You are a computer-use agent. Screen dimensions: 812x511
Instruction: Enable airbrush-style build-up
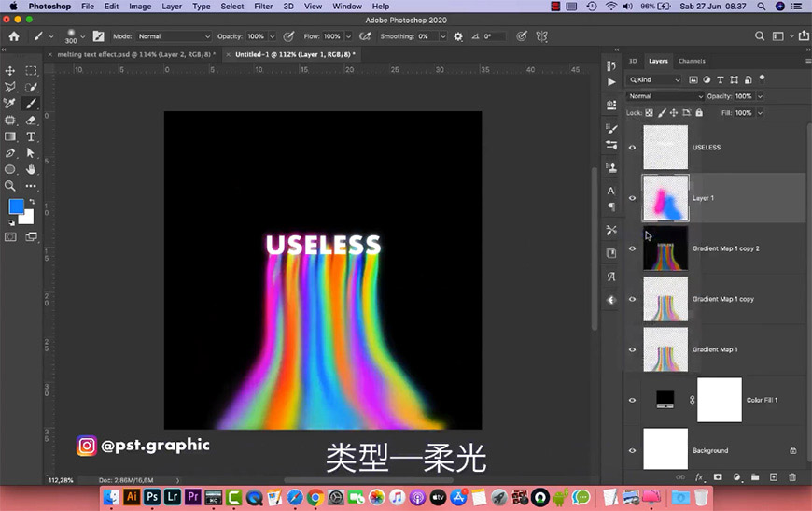point(365,36)
